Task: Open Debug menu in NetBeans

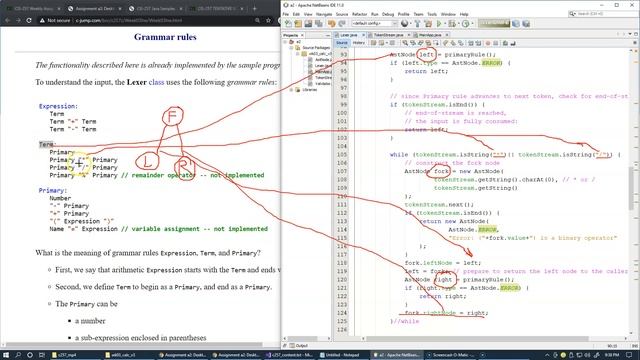Action: pyautogui.click(x=388, y=14)
